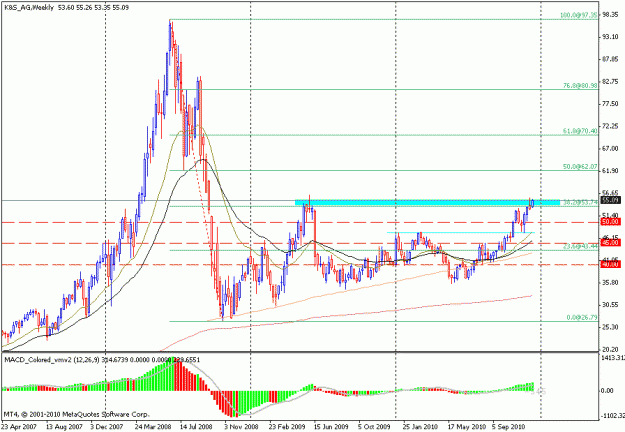The height and width of the screenshot is (432, 625).
Task: Click the 77.50 price axis value
Action: (610, 104)
